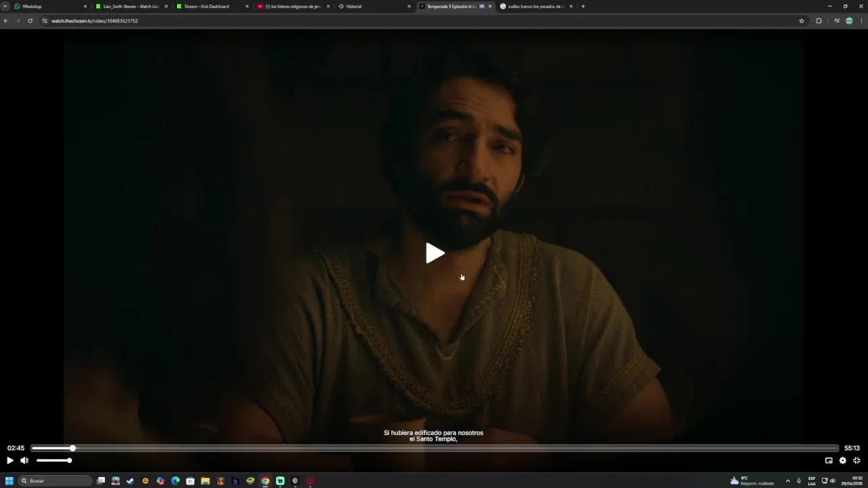The image size is (868, 488).
Task: Open File Explorer from the taskbar
Action: (x=205, y=481)
